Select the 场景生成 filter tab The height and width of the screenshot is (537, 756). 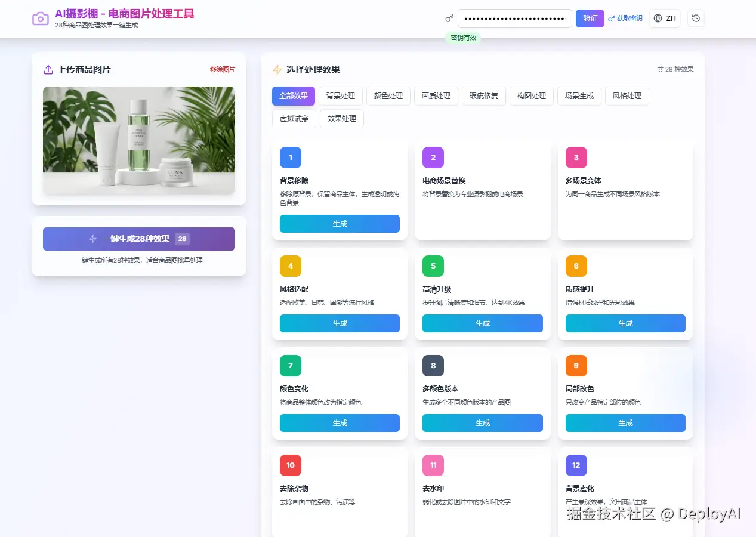579,96
